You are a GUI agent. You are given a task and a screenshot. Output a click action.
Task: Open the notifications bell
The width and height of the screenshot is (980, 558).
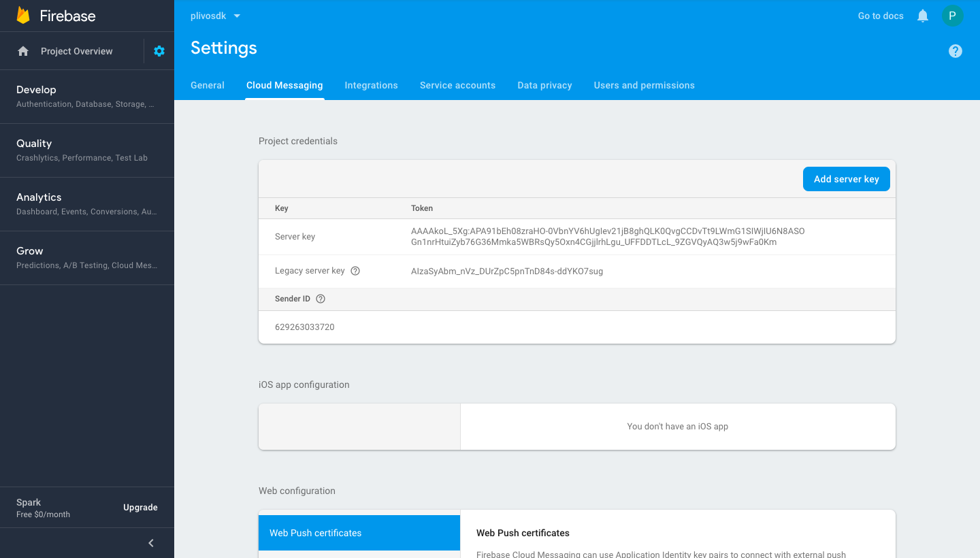click(x=923, y=16)
